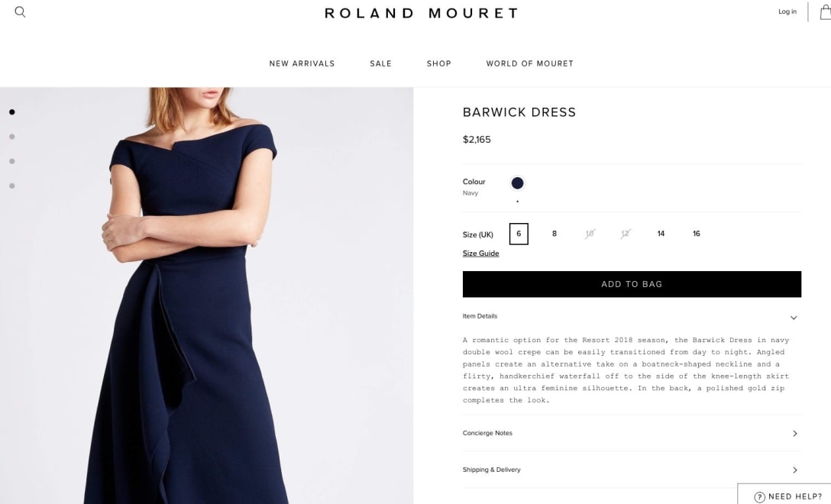Screen dimensions: 831x504
Task: Expand the Concierge Notes section
Action: coord(632,433)
